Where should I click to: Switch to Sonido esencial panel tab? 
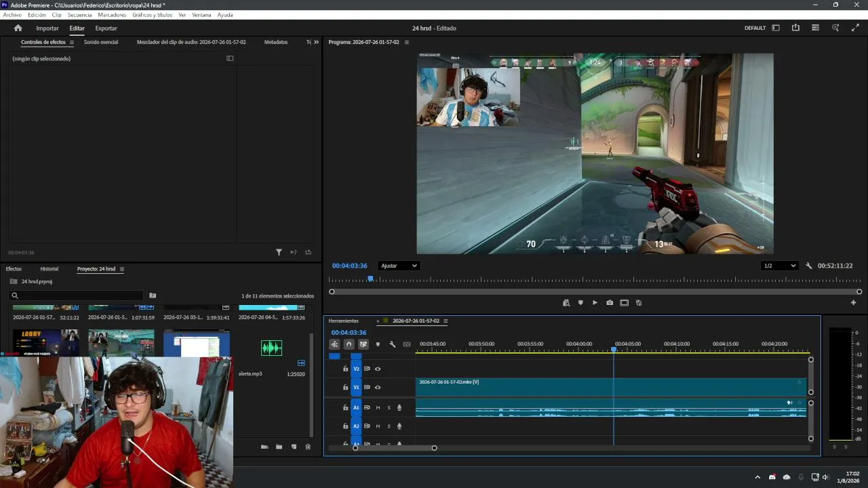coord(101,42)
